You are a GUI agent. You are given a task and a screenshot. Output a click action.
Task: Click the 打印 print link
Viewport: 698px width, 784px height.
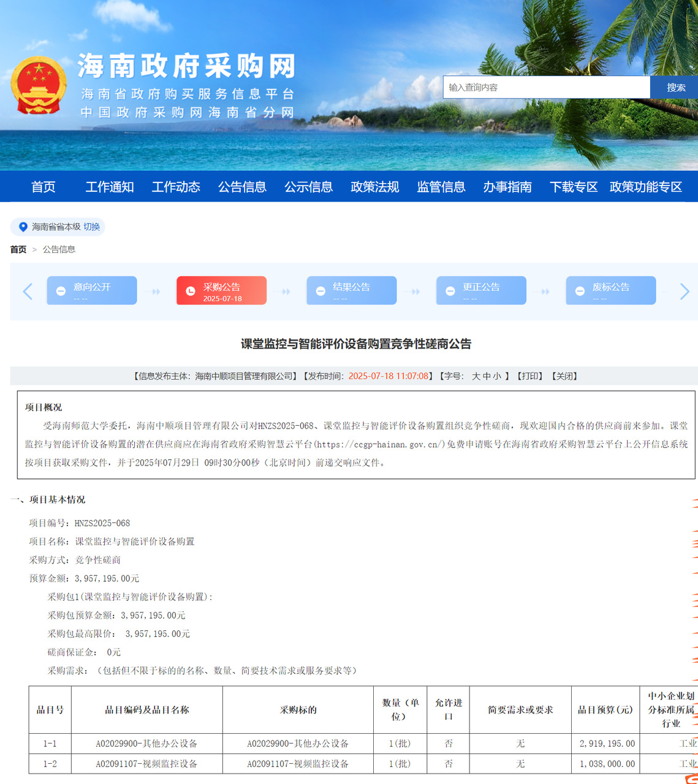[x=530, y=376]
